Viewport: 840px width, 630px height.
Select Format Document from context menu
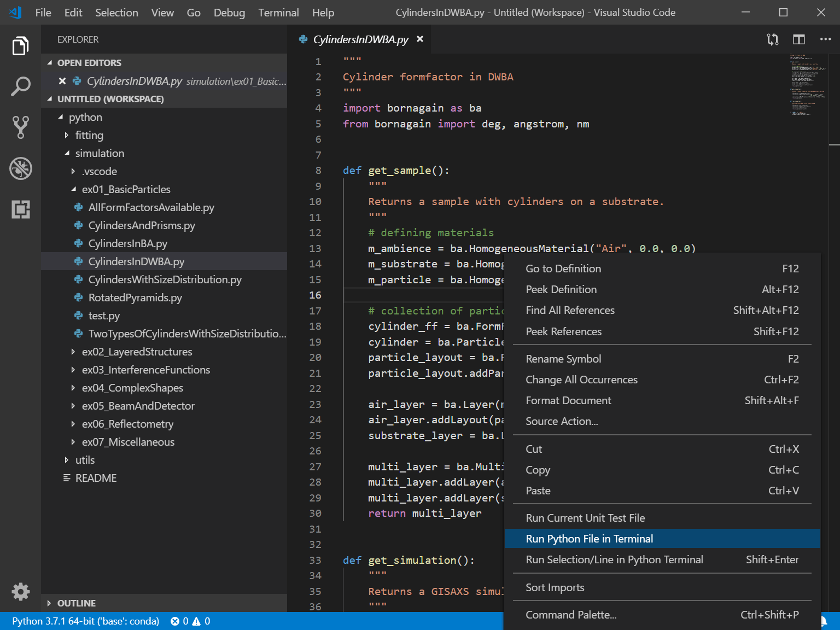[x=568, y=400]
